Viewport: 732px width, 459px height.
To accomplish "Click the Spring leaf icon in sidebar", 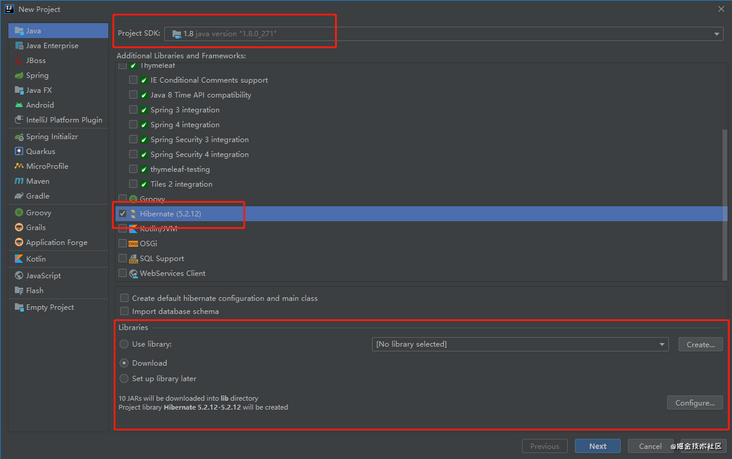I will [x=19, y=75].
